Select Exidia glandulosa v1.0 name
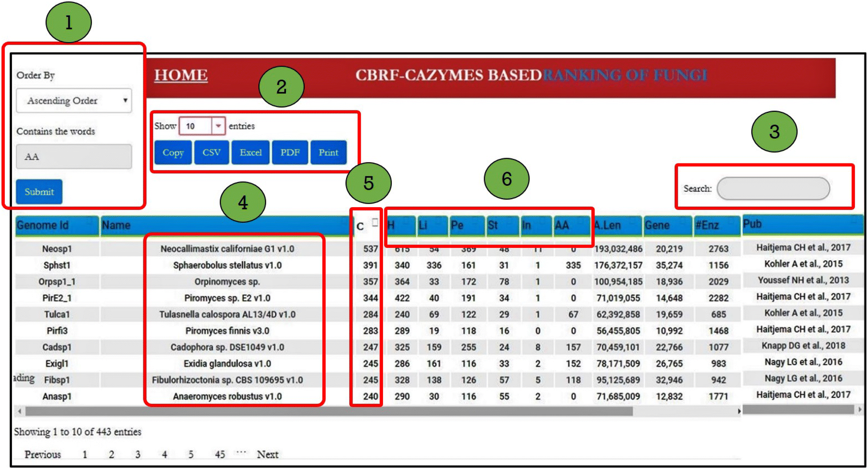 (227, 364)
